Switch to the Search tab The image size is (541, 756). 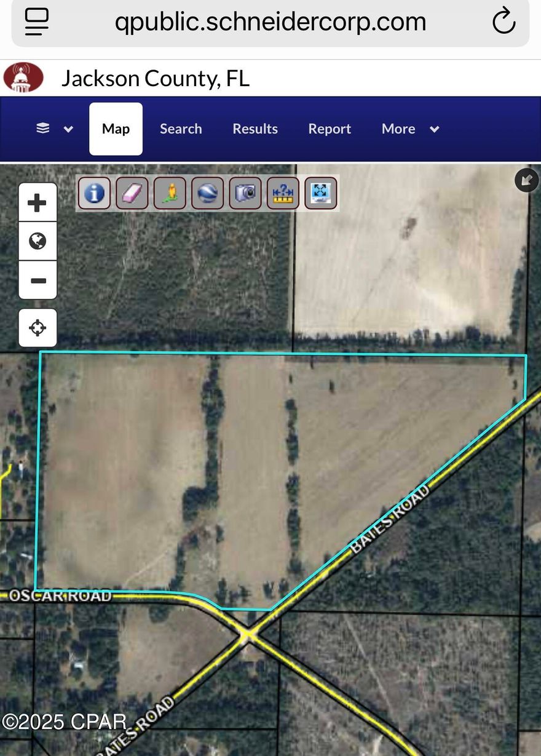(181, 129)
